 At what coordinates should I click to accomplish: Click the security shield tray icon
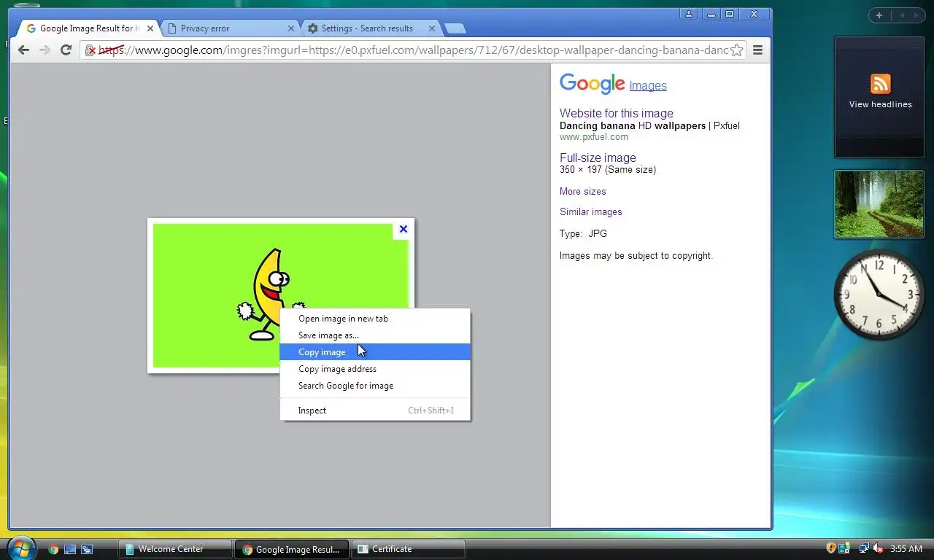tap(830, 548)
